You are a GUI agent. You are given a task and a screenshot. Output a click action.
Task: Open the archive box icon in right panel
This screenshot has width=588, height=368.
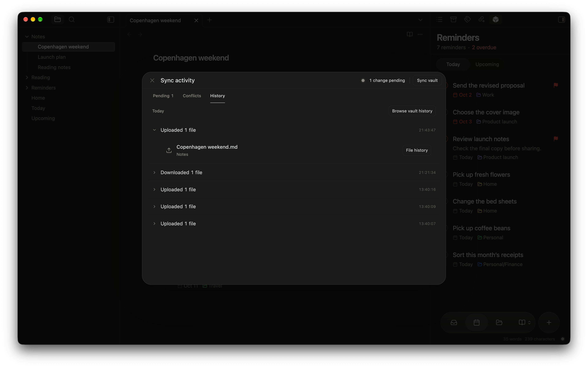click(x=453, y=19)
